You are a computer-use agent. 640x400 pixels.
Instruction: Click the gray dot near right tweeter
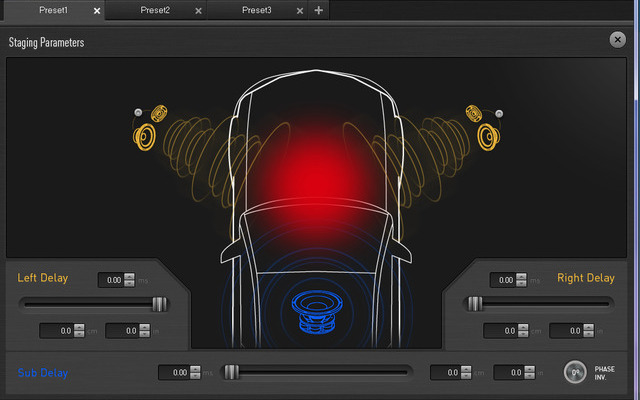499,113
